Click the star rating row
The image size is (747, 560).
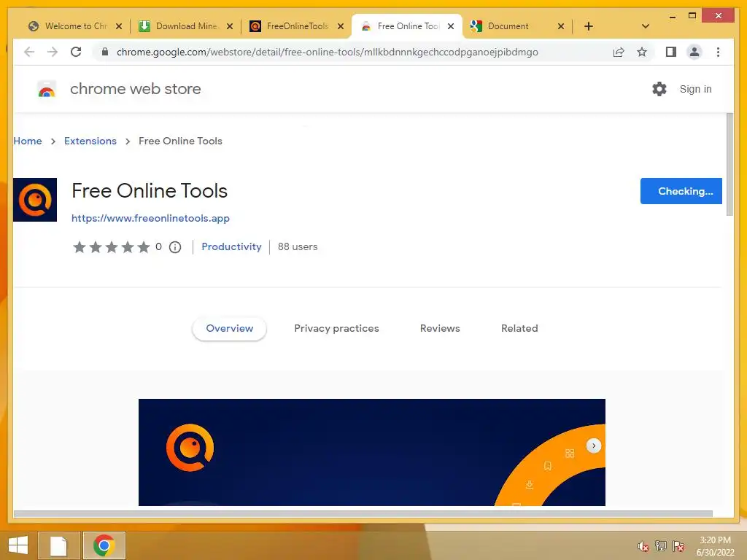[112, 247]
